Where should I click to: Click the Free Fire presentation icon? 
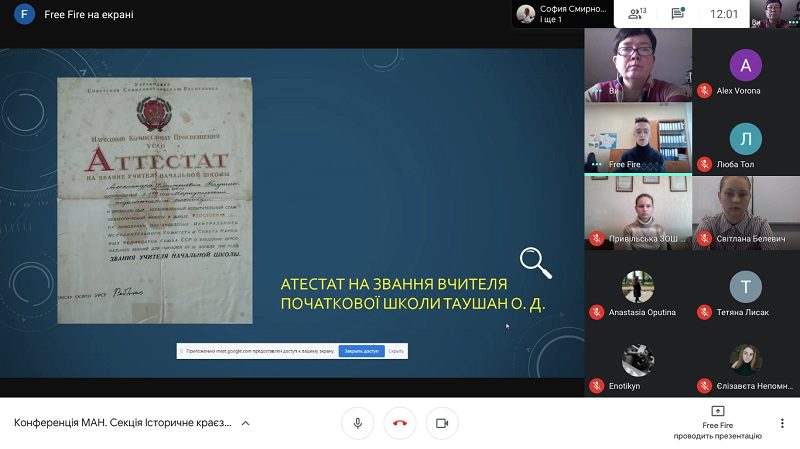(x=717, y=411)
